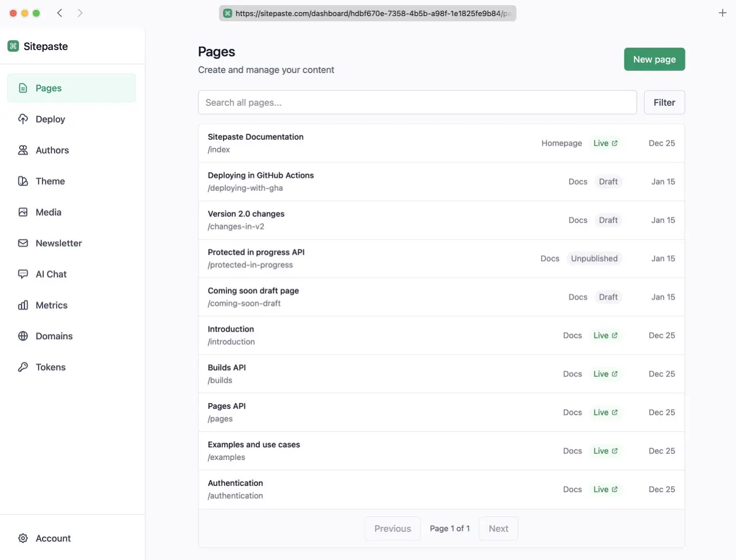Select the Pages icon in the sidebar
Image resolution: width=736 pixels, height=560 pixels.
point(23,88)
